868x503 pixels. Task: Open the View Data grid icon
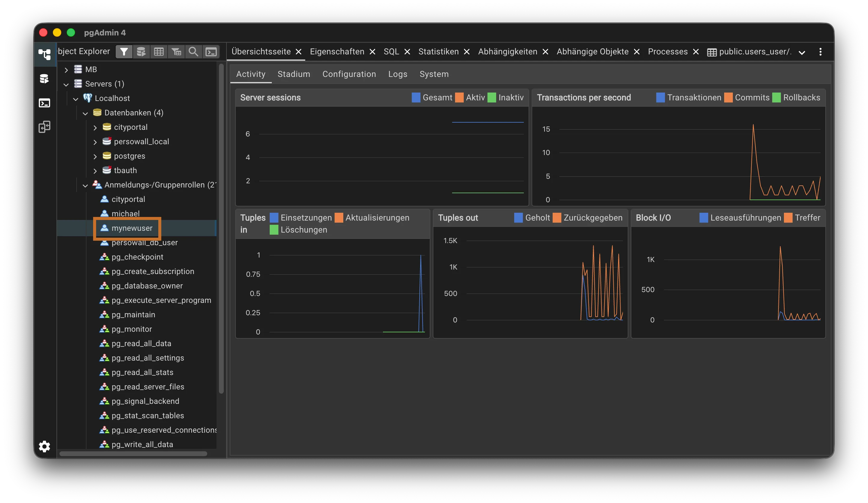point(159,52)
